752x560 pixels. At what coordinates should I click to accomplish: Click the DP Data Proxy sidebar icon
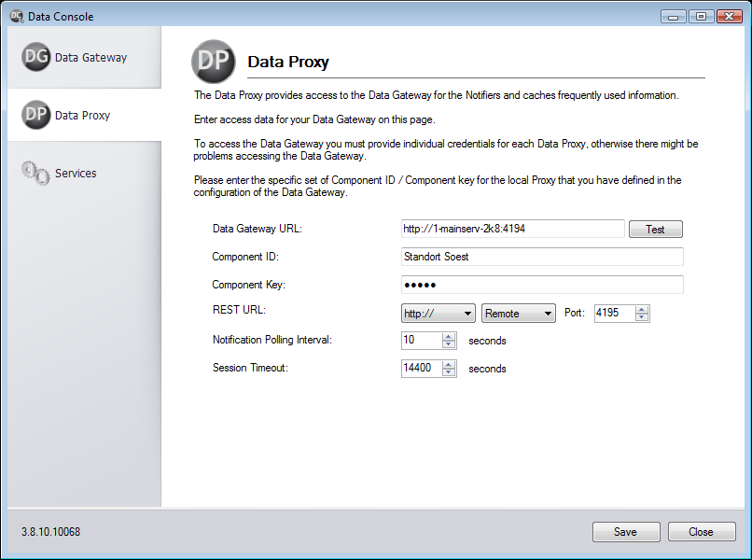point(35,115)
